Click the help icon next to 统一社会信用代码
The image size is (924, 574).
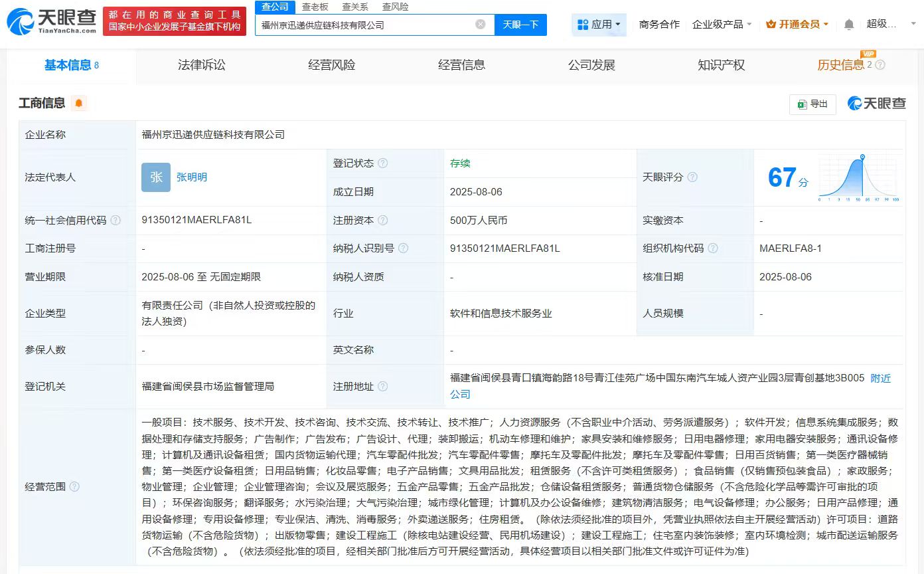click(x=116, y=221)
